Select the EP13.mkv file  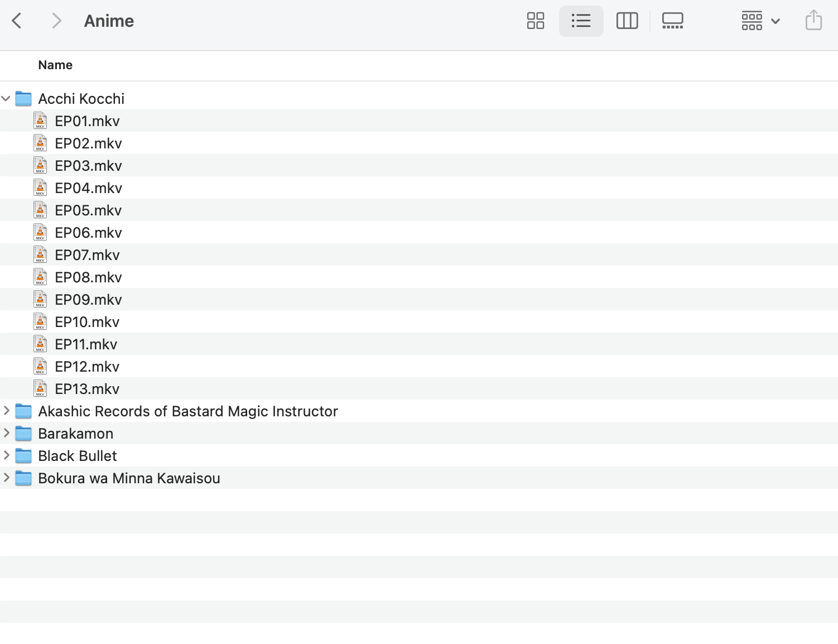click(x=87, y=389)
